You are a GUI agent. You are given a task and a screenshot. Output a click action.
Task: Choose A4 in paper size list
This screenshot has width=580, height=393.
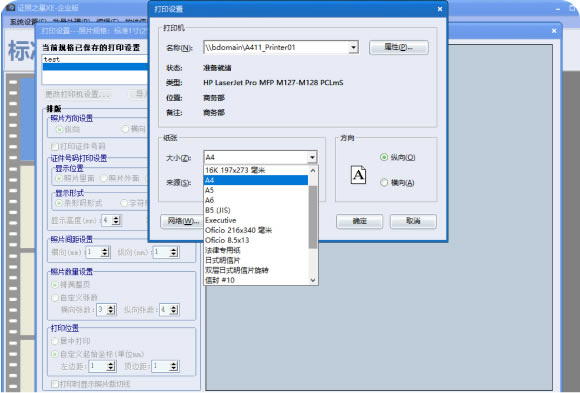click(x=256, y=180)
